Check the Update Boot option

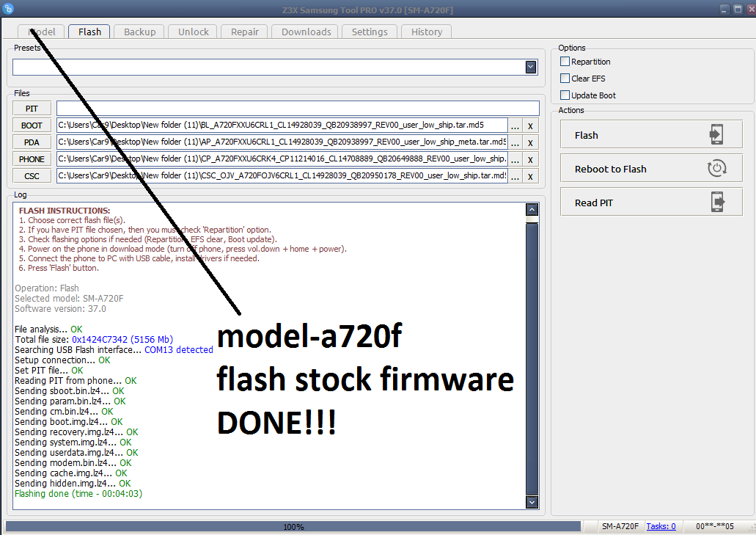565,95
